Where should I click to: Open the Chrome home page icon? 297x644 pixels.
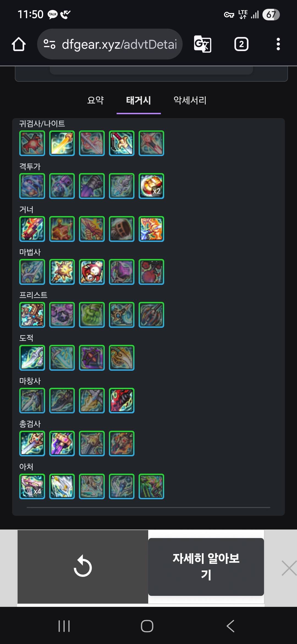coord(19,44)
